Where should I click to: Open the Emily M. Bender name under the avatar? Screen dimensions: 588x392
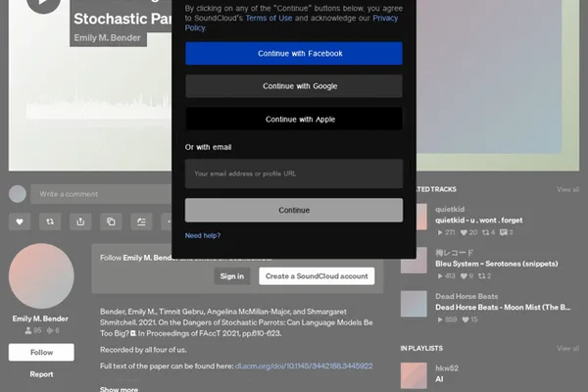pos(40,318)
